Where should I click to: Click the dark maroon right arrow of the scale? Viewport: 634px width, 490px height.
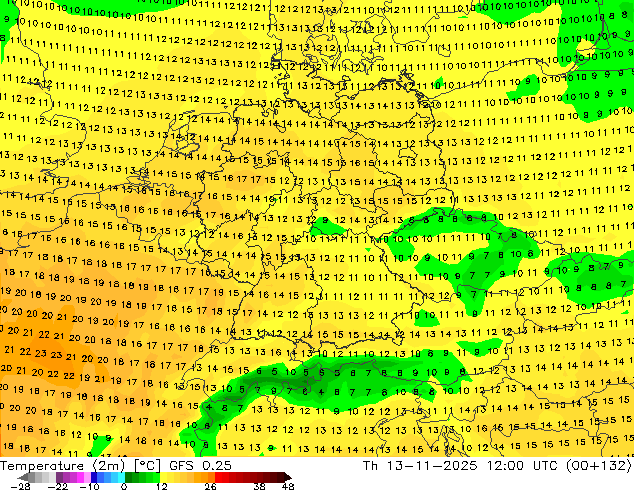[x=288, y=477]
